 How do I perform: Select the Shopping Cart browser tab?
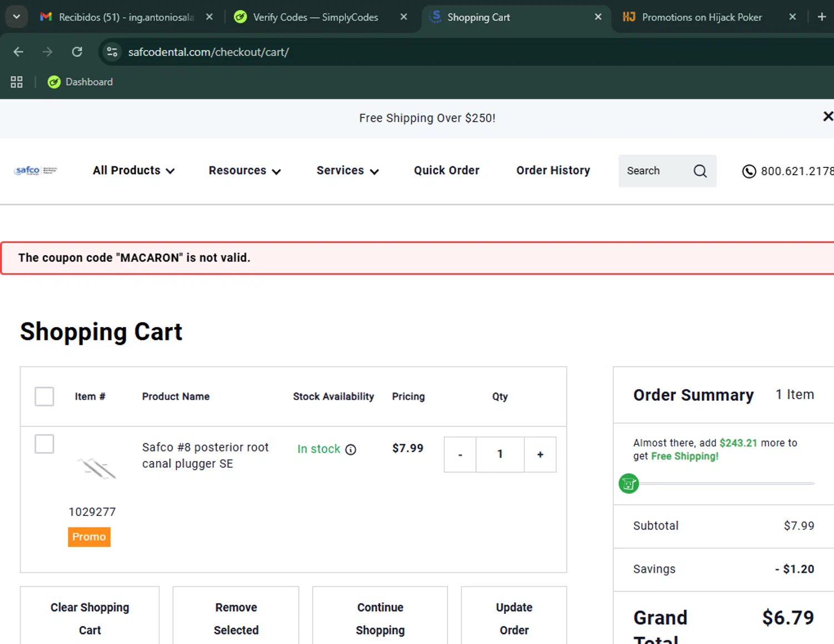pos(478,17)
